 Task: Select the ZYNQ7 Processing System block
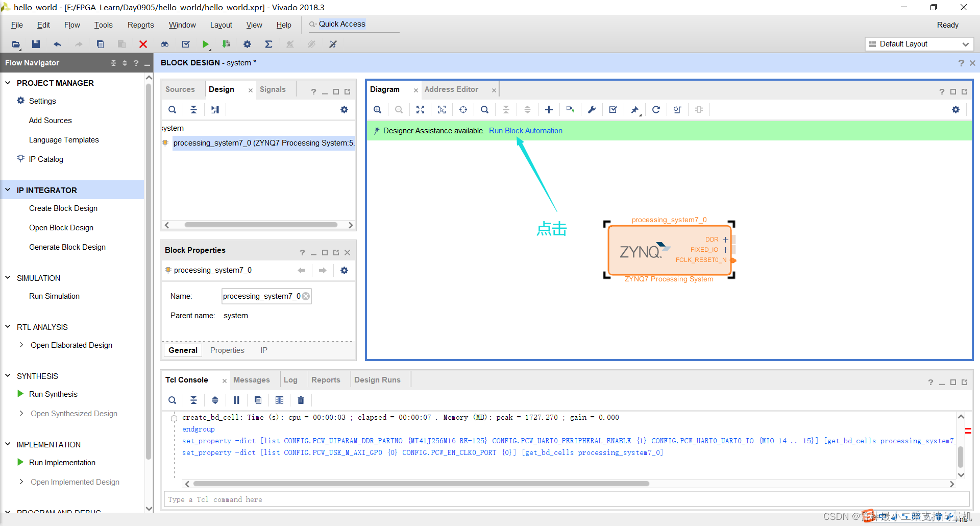click(x=669, y=250)
